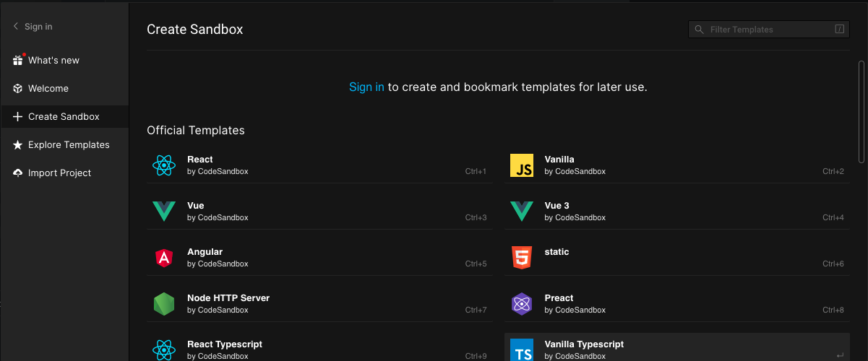This screenshot has width=868, height=361.
Task: Click the Vue 3 logo icon
Action: [x=521, y=212]
